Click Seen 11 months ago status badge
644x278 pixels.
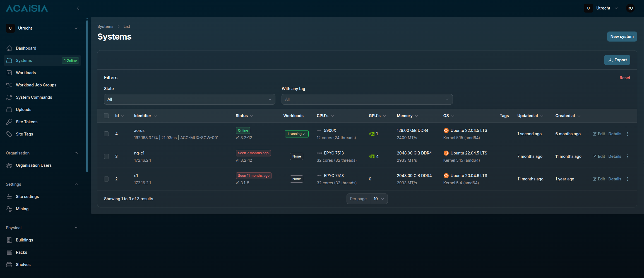[254, 176]
